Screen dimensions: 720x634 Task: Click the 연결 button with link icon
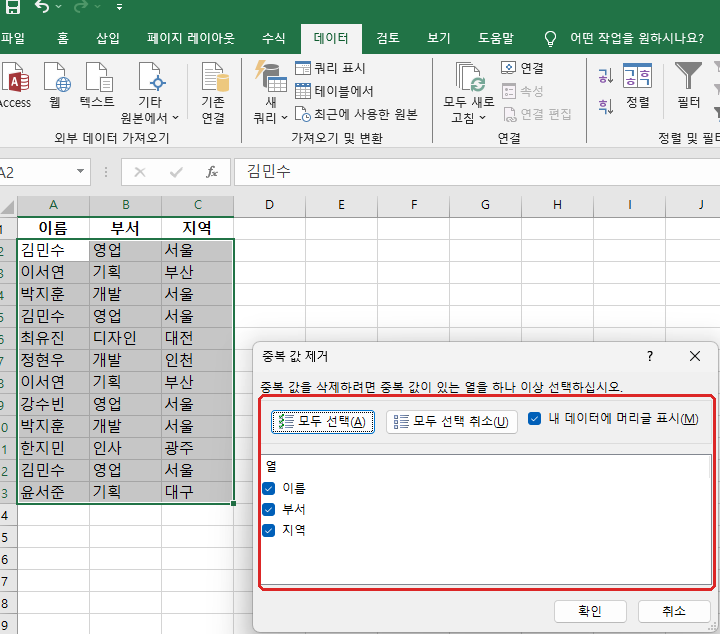point(523,68)
